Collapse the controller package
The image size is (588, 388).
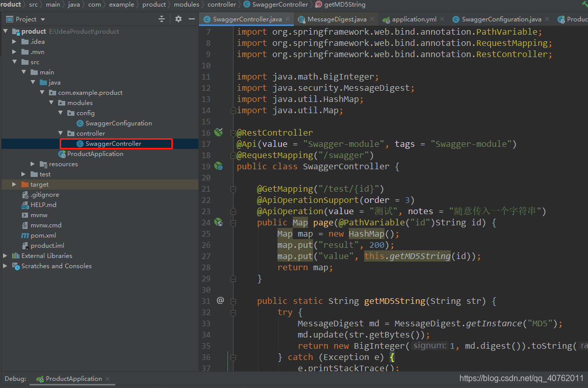coord(60,133)
